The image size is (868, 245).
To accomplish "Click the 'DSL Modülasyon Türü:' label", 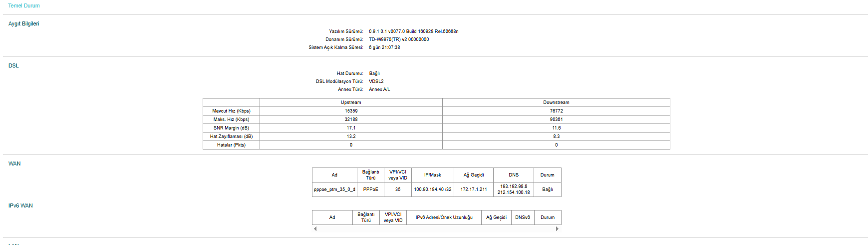I will point(339,81).
